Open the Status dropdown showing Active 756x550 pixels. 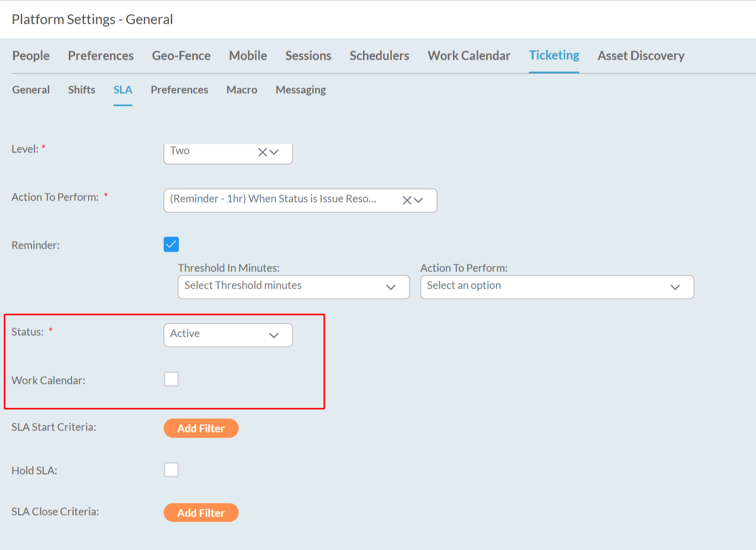[x=228, y=335]
